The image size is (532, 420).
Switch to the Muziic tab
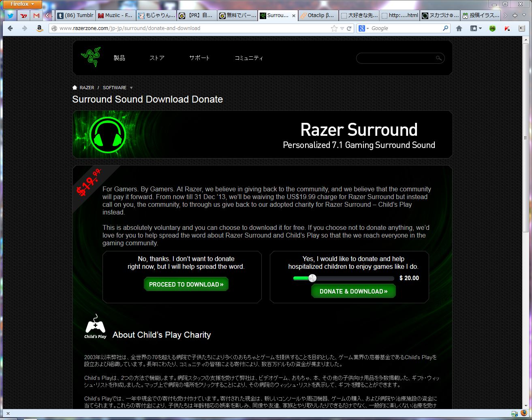click(x=116, y=16)
